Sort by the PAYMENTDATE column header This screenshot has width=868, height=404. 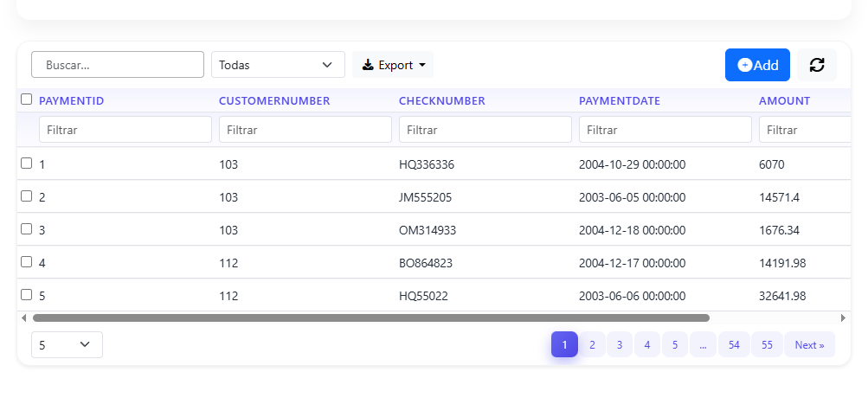[619, 101]
